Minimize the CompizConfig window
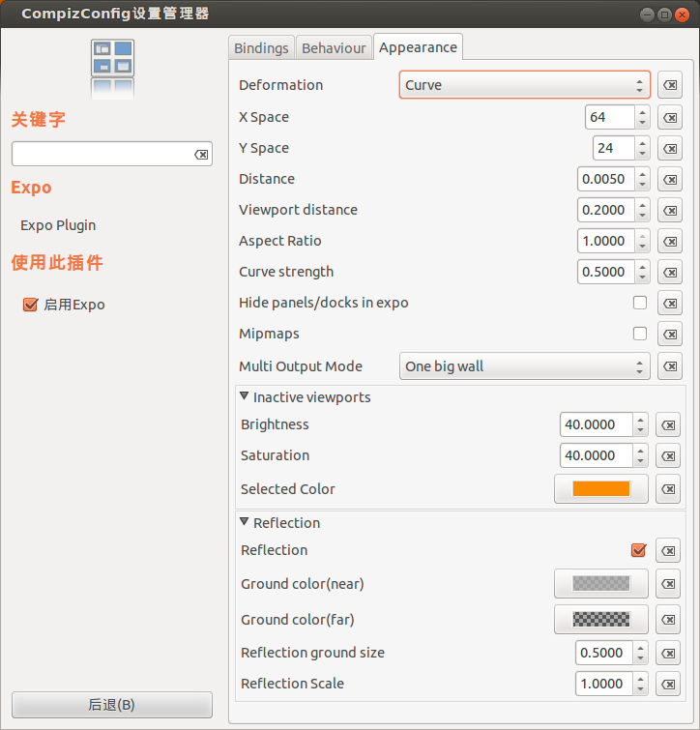 pos(647,15)
